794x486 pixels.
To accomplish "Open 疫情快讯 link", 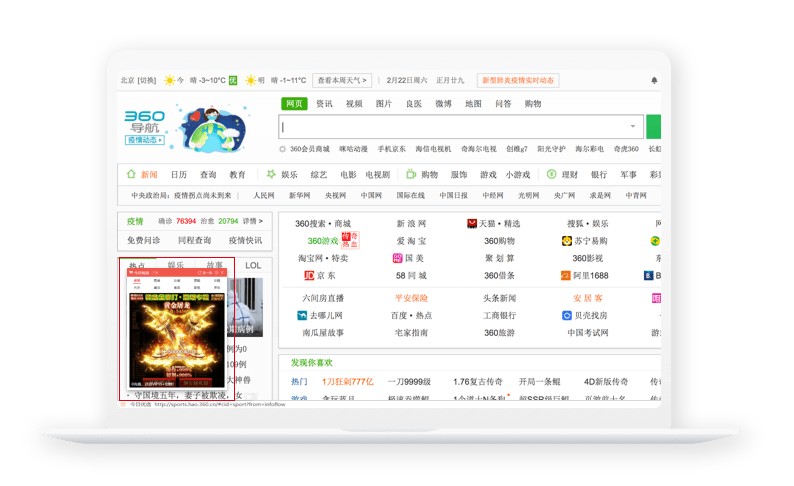I will click(x=245, y=240).
